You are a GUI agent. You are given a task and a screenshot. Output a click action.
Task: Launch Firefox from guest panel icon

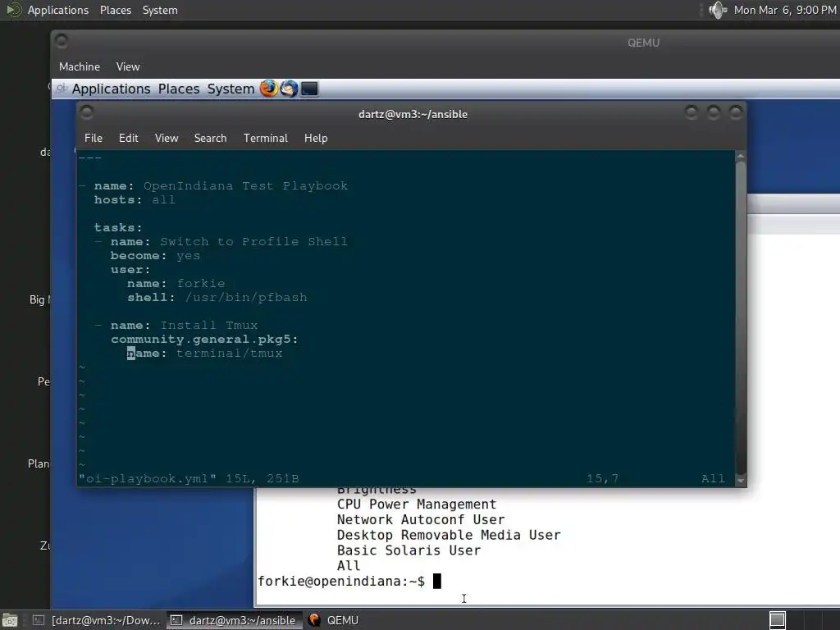[268, 89]
